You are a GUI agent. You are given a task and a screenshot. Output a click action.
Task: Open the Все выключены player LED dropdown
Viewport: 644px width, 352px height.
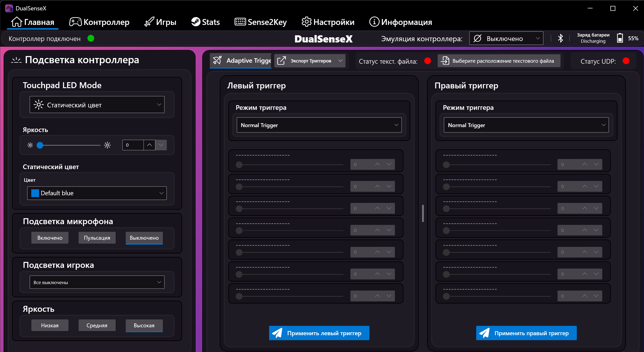(x=97, y=282)
